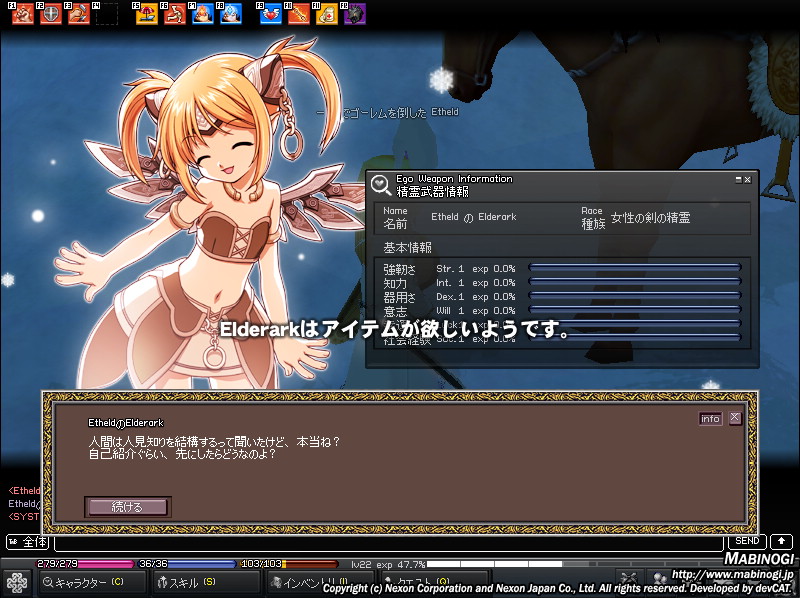The width and height of the screenshot is (800, 598).
Task: Click the 続ける continue button
Action: 128,507
